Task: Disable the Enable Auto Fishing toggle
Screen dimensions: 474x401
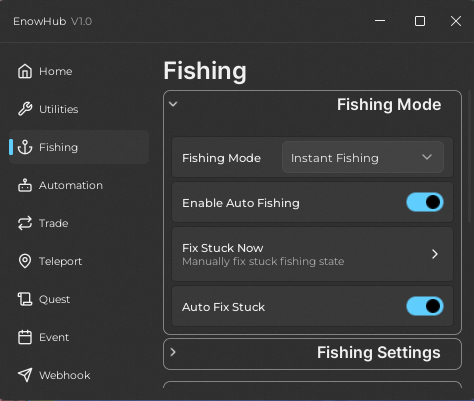Action: coord(425,202)
